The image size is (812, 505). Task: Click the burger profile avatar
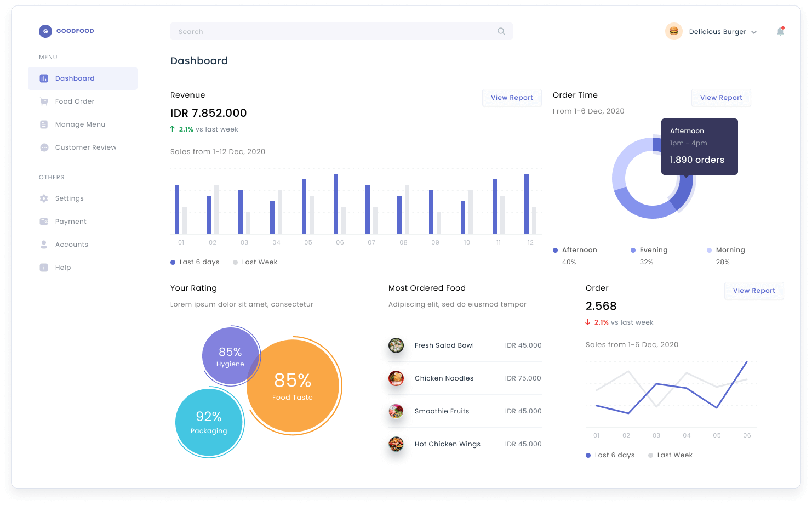click(x=673, y=32)
